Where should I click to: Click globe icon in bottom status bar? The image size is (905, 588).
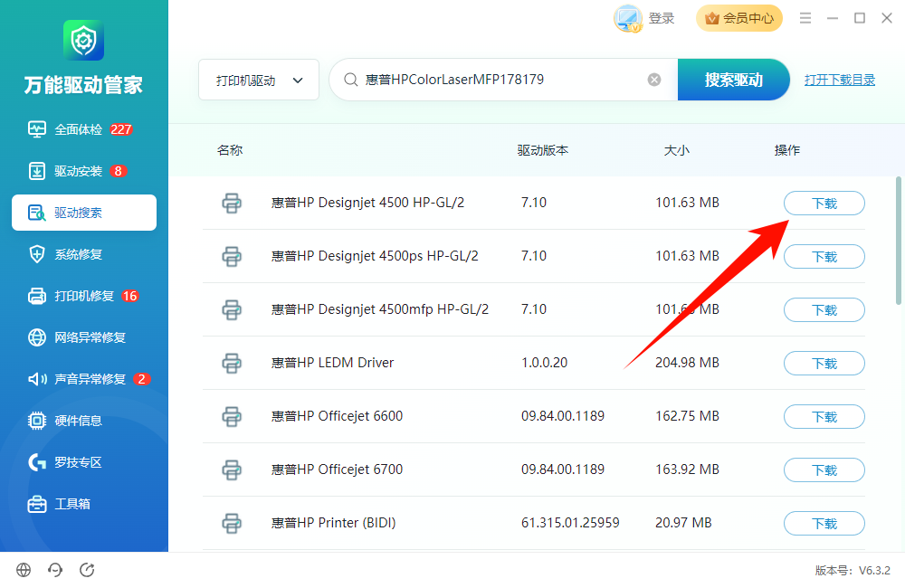24,570
